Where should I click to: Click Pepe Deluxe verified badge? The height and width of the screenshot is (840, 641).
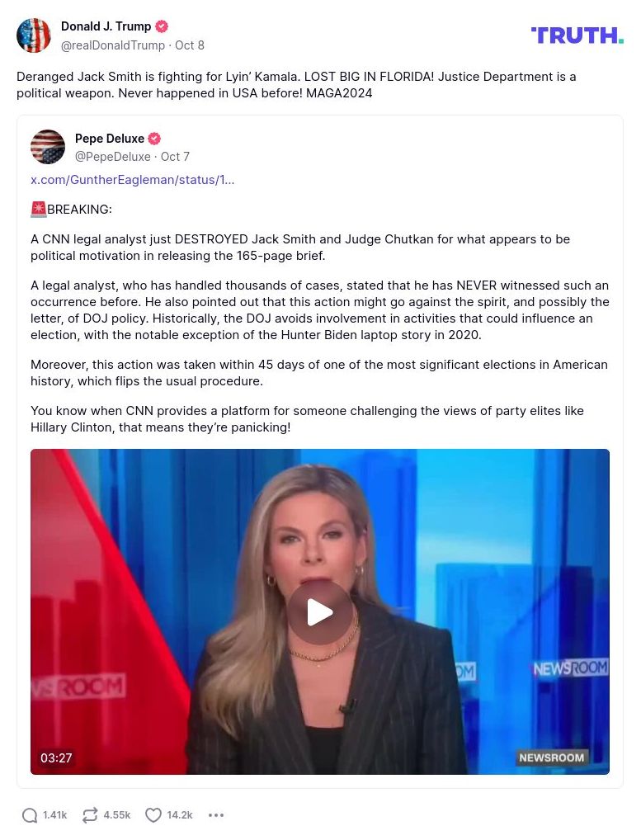[154, 139]
